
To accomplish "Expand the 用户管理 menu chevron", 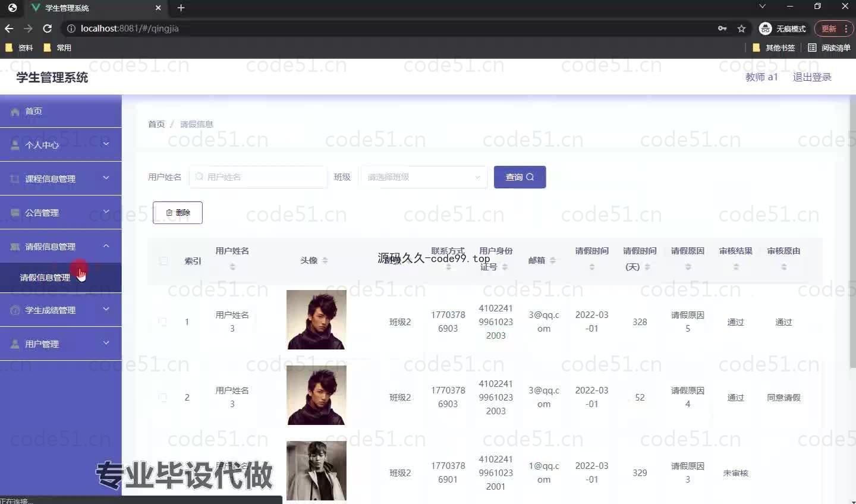I will click(x=106, y=343).
